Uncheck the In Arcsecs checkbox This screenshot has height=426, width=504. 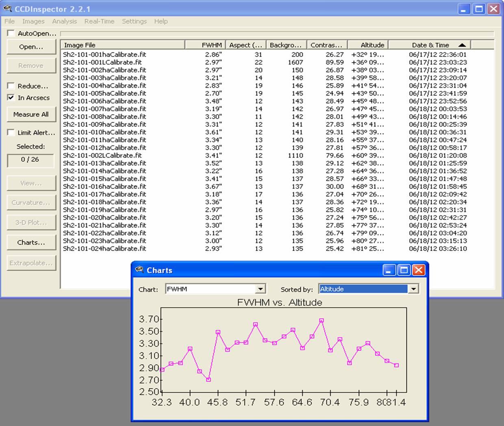11,97
